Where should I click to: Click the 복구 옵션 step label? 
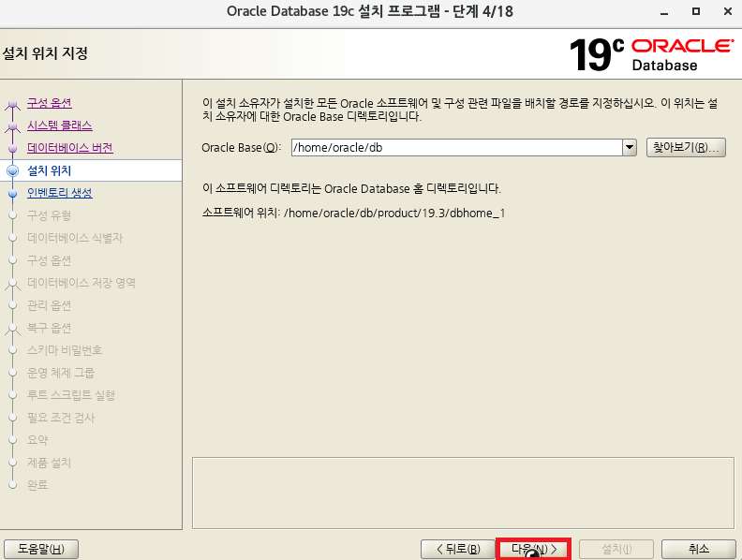[x=50, y=328]
